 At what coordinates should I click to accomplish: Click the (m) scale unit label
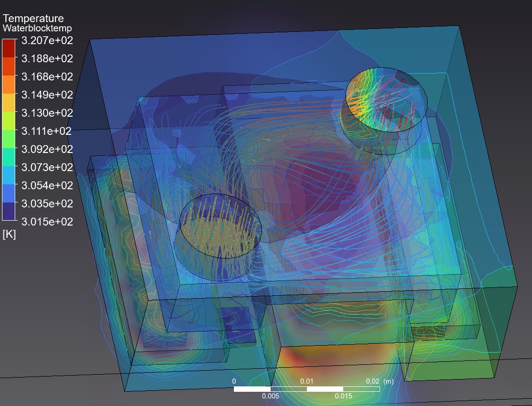(x=388, y=381)
